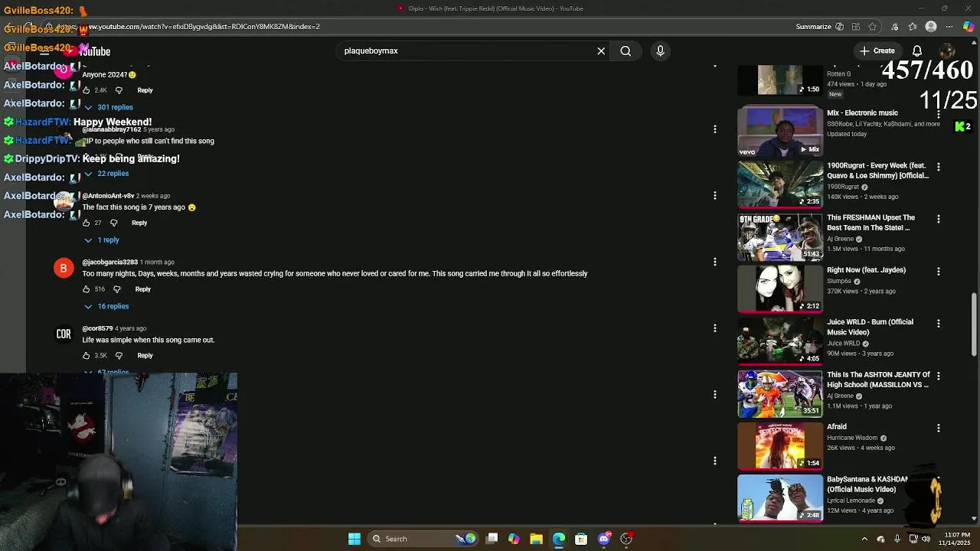980x551 pixels.
Task: Start voice search with the microphone icon
Action: pyautogui.click(x=660, y=51)
